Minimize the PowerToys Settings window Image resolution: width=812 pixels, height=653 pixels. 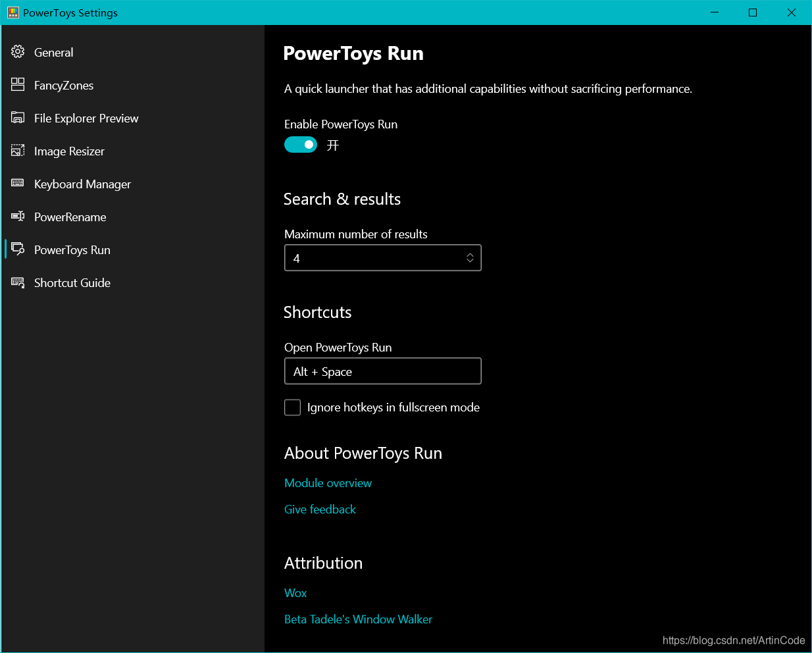[715, 13]
